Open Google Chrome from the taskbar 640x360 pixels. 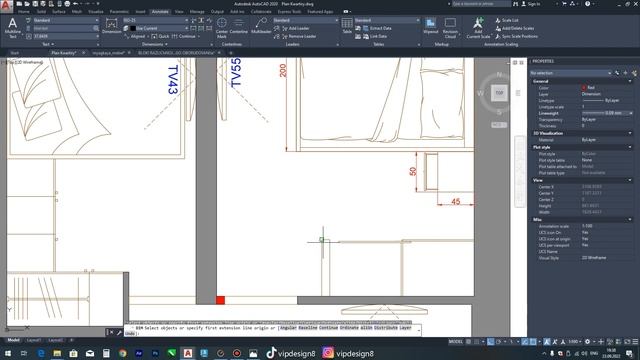pos(122,353)
